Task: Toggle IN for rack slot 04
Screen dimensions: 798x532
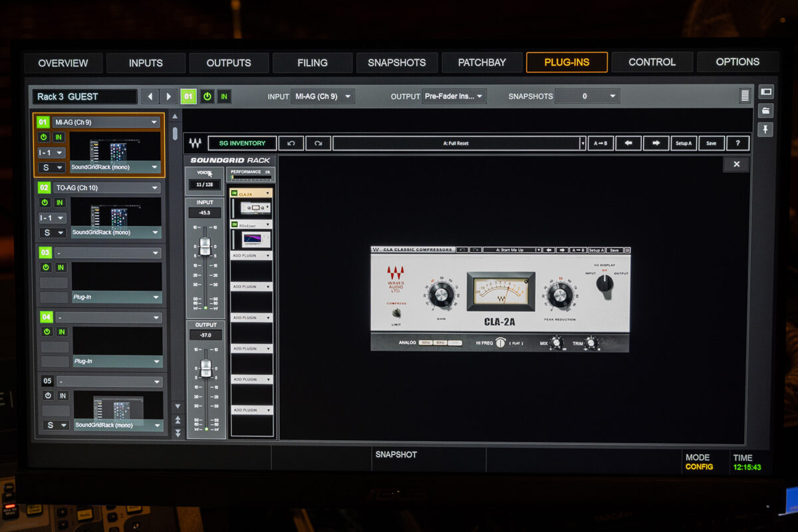Action: point(62,331)
